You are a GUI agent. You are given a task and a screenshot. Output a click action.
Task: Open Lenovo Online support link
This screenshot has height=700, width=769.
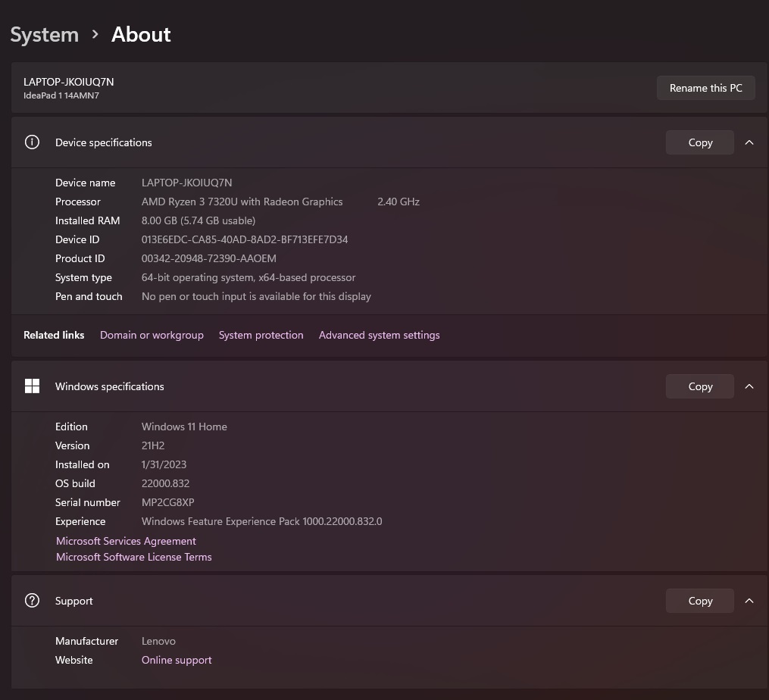coord(177,660)
